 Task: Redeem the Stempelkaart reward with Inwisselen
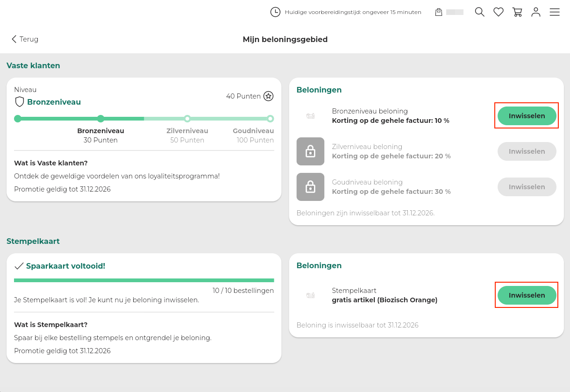(x=527, y=295)
